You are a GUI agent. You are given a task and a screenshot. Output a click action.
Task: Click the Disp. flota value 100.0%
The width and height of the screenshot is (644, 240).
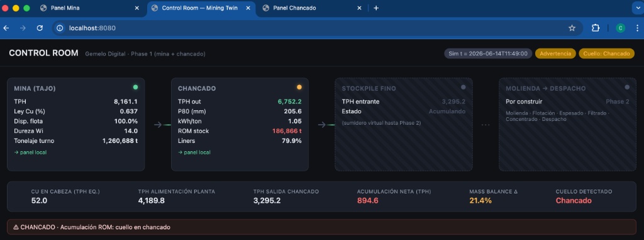(x=126, y=121)
